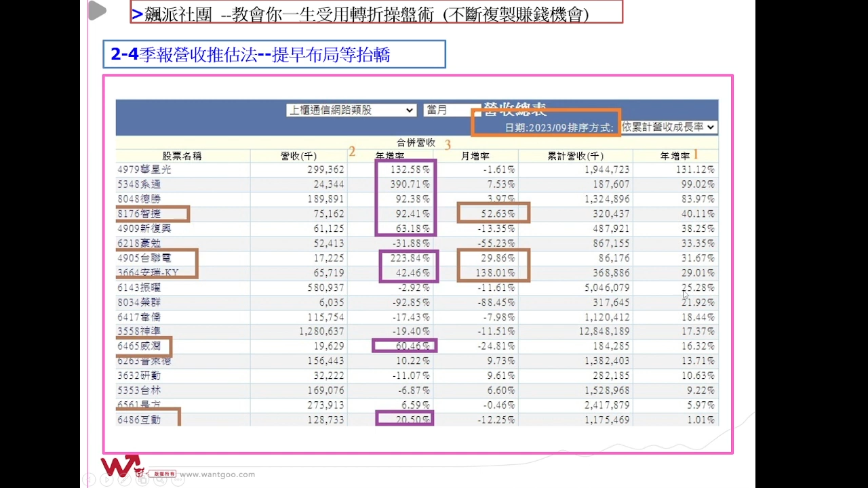The height and width of the screenshot is (488, 868).
Task: Select yearly growth 223.84%
Action: 410,258
